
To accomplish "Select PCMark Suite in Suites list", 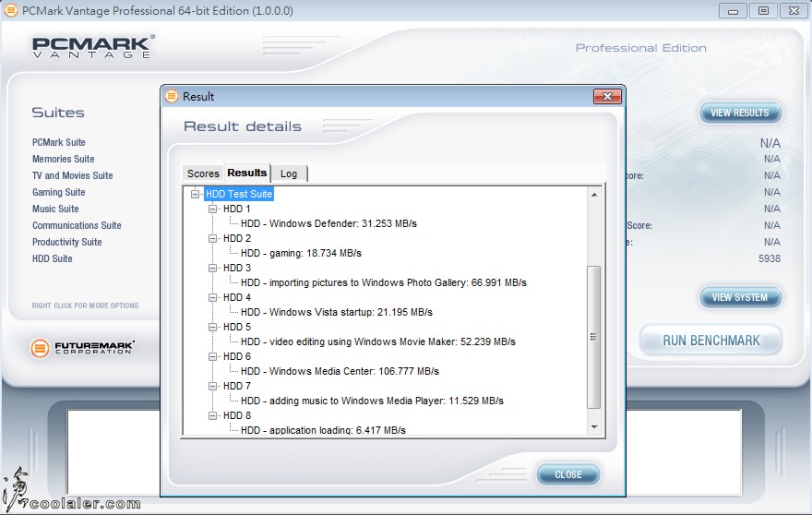I will pyautogui.click(x=58, y=142).
